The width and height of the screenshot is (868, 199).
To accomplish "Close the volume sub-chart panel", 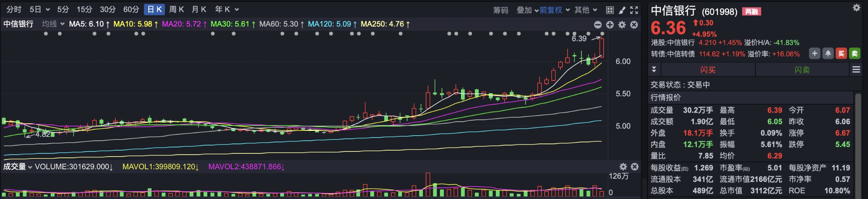I will point(635,166).
